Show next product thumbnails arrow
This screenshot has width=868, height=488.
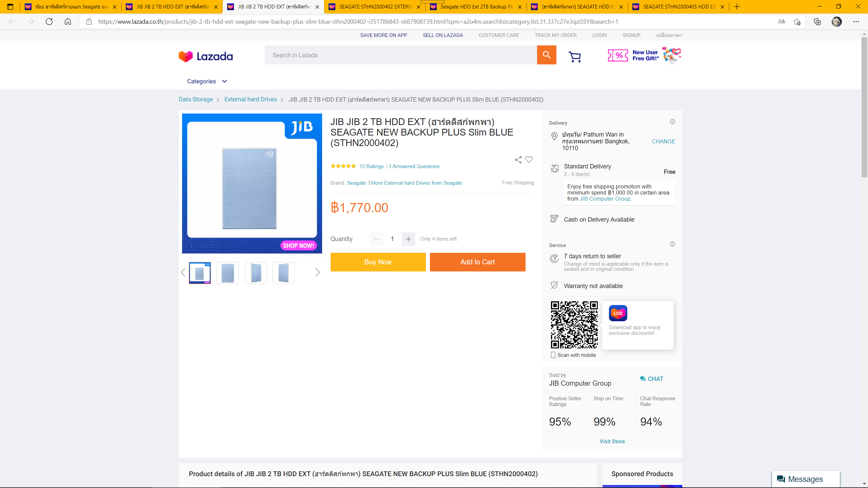(x=317, y=272)
